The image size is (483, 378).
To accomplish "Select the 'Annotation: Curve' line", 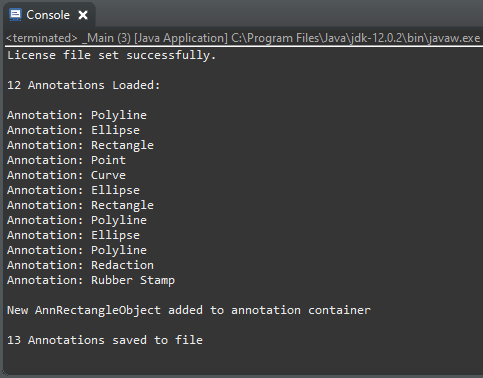I will [x=66, y=175].
